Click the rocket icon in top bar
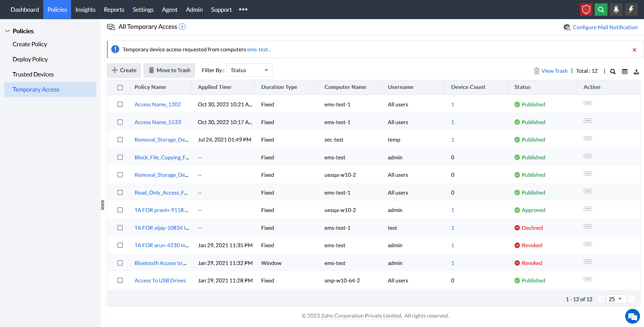The width and height of the screenshot is (644, 327). coord(616,10)
